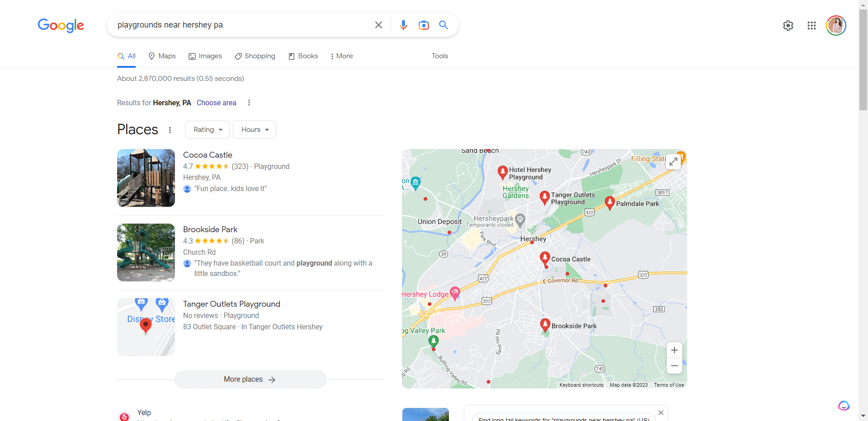Clear the search box with the X icon
Viewport: 868px width, 421px height.
pyautogui.click(x=378, y=25)
